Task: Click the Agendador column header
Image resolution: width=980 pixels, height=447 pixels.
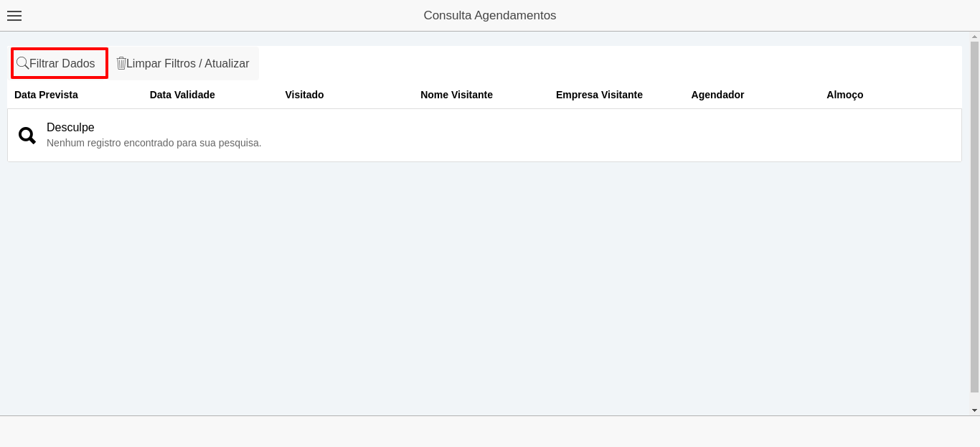Action: coord(717,95)
